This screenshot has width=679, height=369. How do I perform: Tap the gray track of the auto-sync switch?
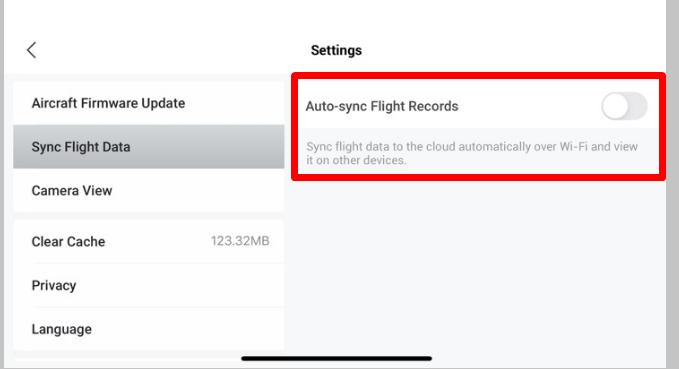click(x=638, y=106)
